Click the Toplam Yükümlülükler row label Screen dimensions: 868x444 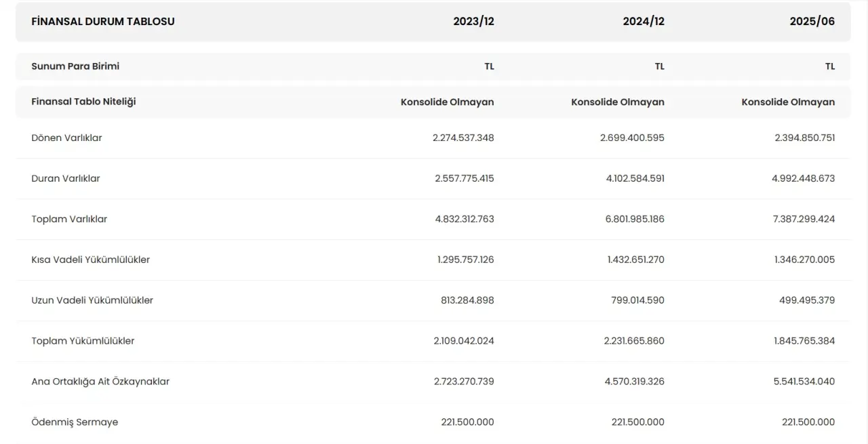[83, 341]
